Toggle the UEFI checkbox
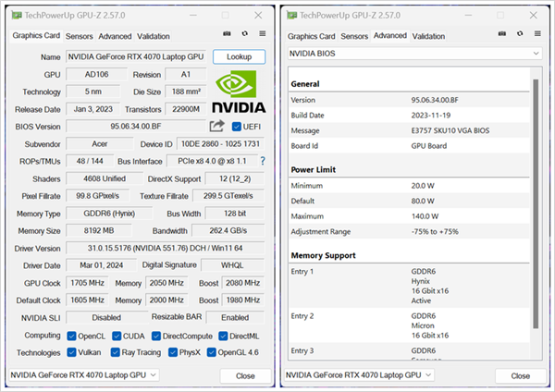Viewport: 555px width, 392px height. [x=237, y=126]
